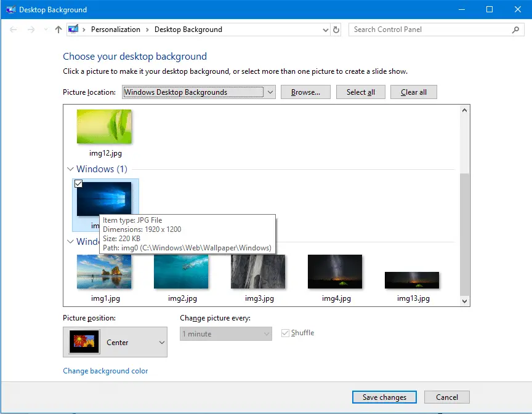The height and width of the screenshot is (414, 532).
Task: Expand the address bar history dropdown
Action: click(x=325, y=30)
